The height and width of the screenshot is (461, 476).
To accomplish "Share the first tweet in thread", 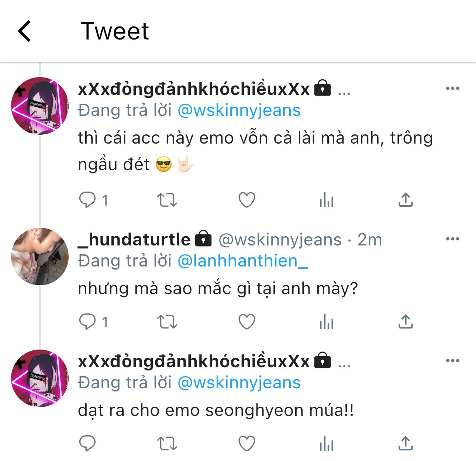I will pos(406,200).
